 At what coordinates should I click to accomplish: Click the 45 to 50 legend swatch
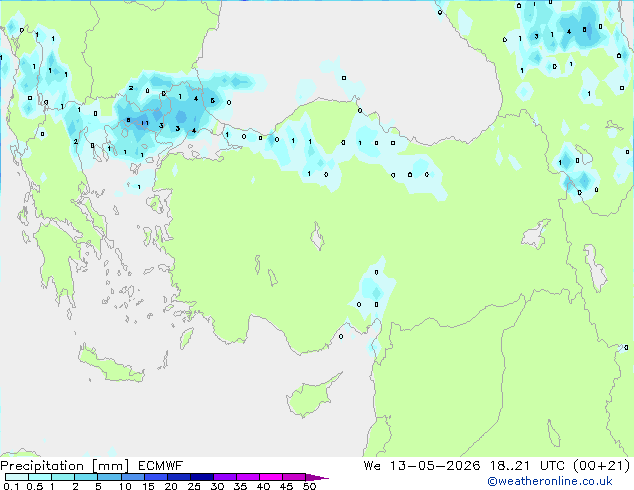pyautogui.click(x=294, y=477)
